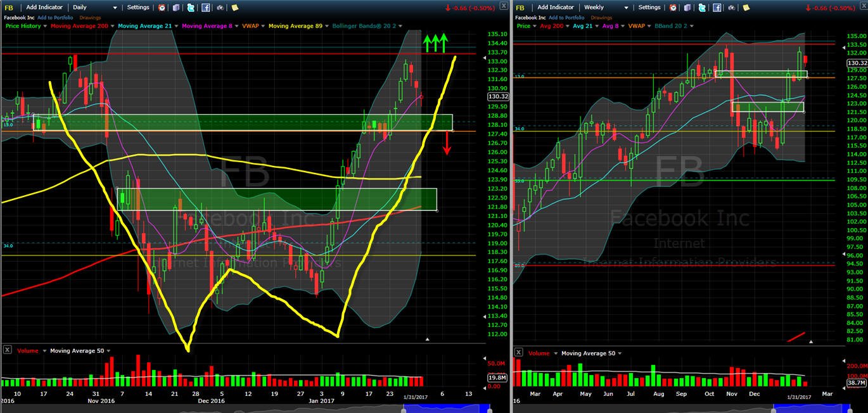The height and width of the screenshot is (413, 868).
Task: Open the Weekly timeframe dropdown
Action: point(606,8)
